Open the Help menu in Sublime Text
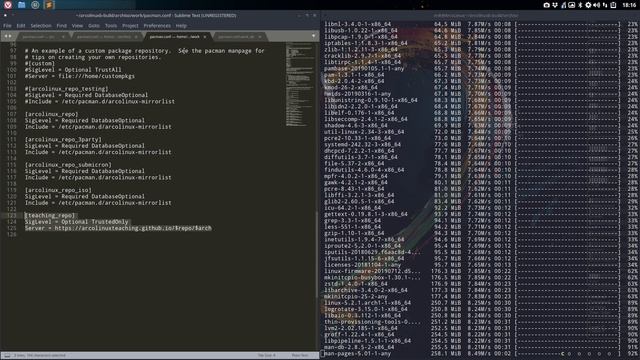The width and height of the screenshot is (640, 360). pyautogui.click(x=181, y=26)
